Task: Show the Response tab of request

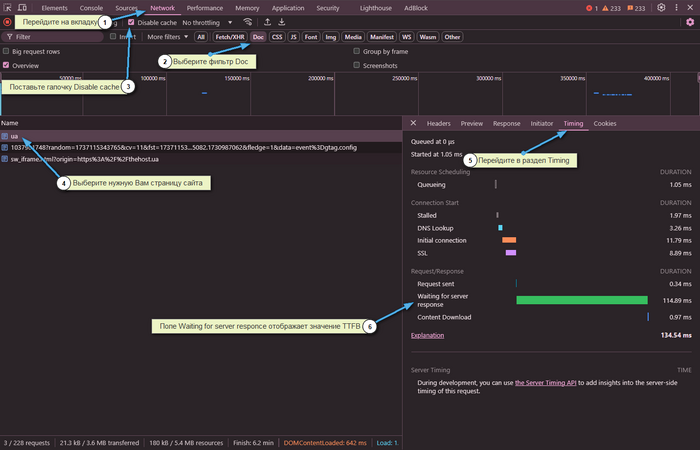Action: [x=506, y=123]
